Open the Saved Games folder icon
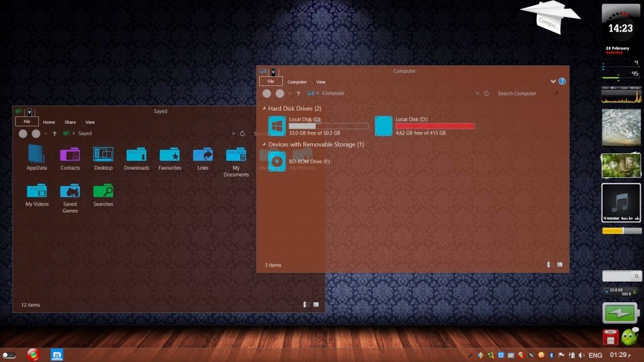Viewport: 644px width, 362px height. (x=70, y=191)
